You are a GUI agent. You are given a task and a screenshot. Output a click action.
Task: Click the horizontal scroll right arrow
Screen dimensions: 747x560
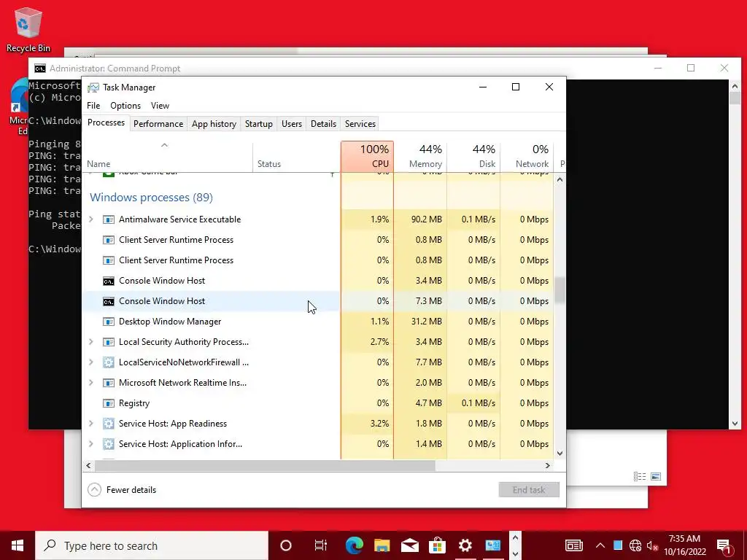click(x=548, y=466)
